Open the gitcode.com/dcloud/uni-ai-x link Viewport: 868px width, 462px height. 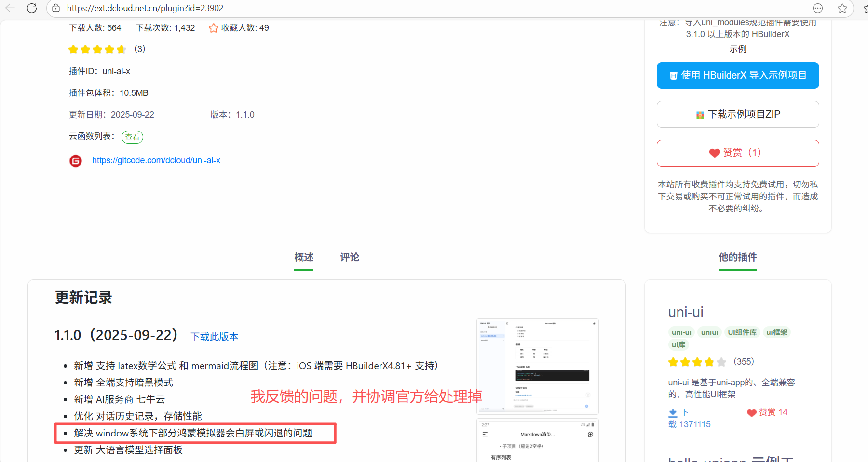point(156,160)
